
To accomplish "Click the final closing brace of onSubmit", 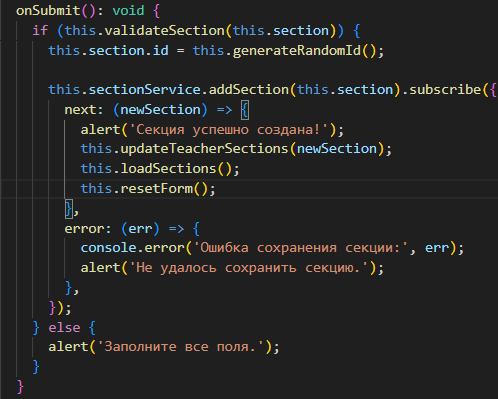I will tap(20, 387).
